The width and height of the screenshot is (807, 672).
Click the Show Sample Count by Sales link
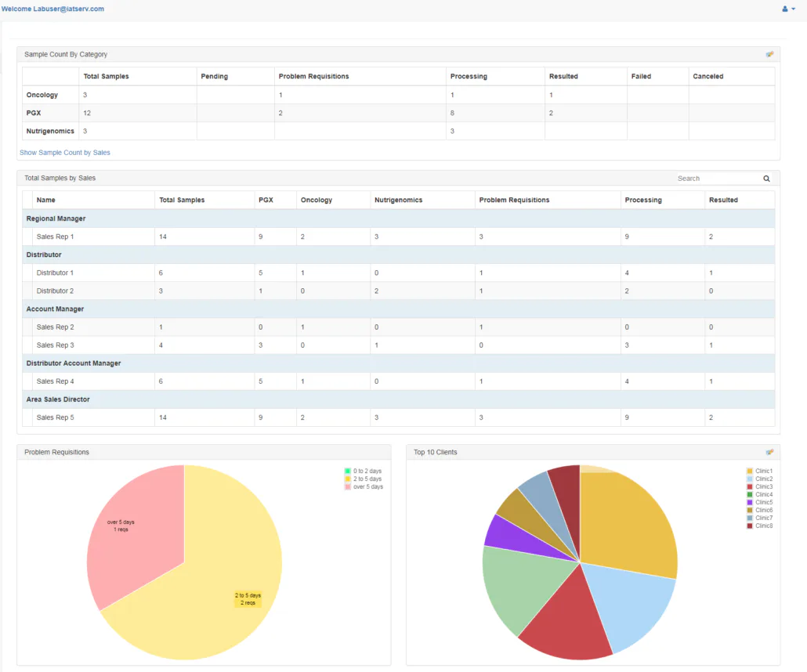(64, 152)
